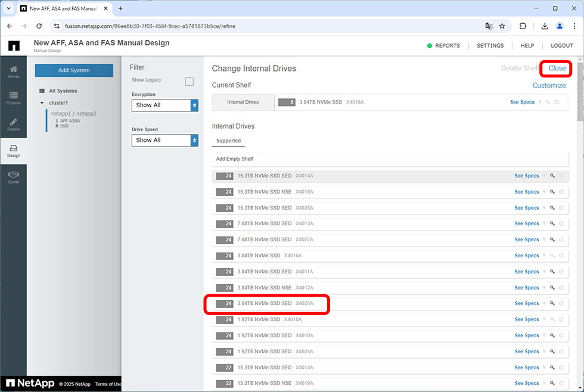Select the Supported tab
Viewport: 584px width, 392px height.
pos(228,141)
